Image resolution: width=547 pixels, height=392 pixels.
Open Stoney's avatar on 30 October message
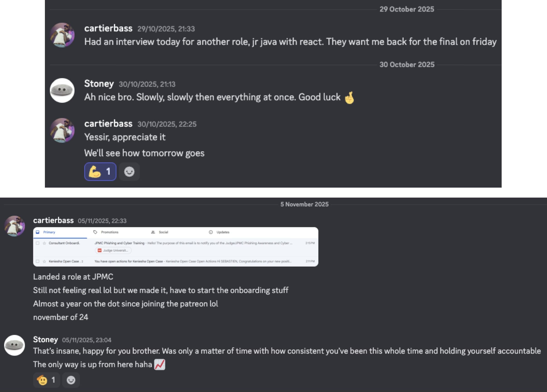(x=62, y=90)
